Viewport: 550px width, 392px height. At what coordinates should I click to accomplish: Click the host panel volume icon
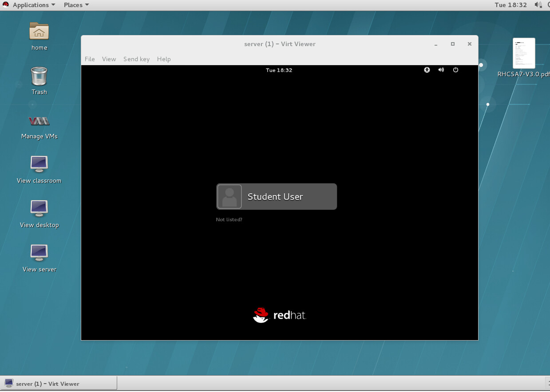pyautogui.click(x=538, y=5)
